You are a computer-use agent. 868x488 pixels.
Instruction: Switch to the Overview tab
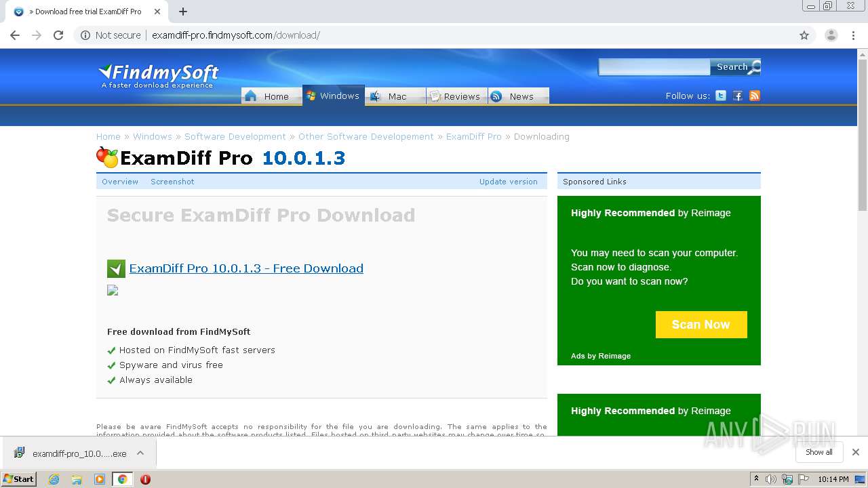pyautogui.click(x=120, y=182)
